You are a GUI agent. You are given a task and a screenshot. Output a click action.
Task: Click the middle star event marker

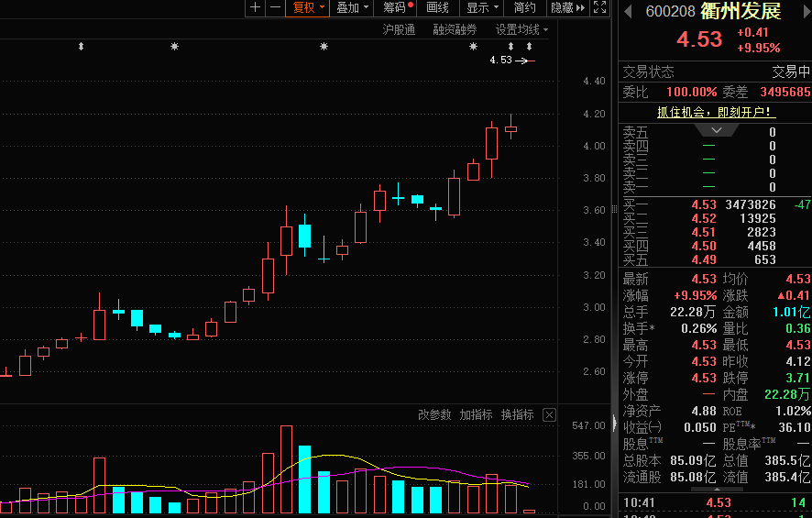(x=324, y=47)
